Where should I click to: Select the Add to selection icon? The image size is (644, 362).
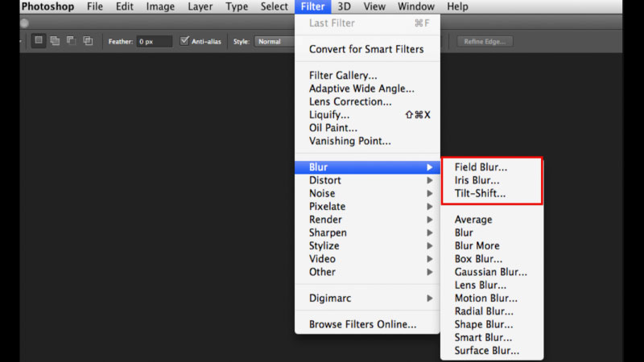pos(55,41)
